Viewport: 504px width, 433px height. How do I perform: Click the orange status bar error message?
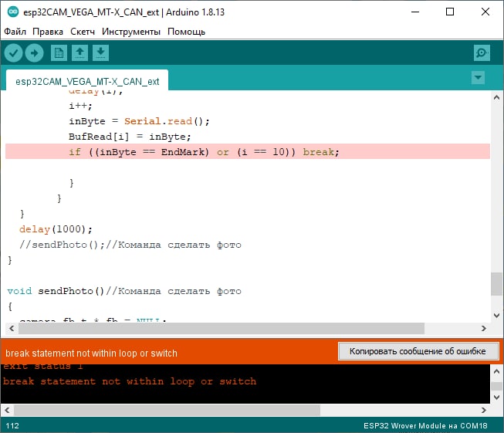[91, 354]
